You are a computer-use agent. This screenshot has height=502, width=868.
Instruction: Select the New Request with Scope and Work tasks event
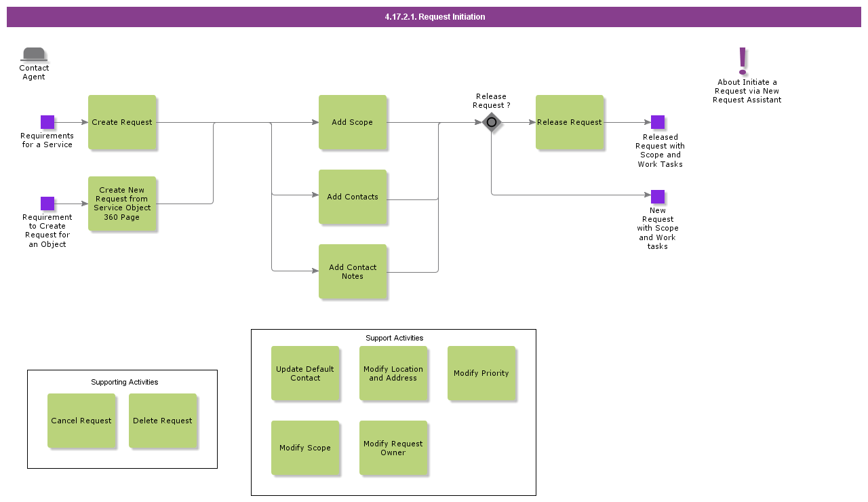[x=658, y=197]
